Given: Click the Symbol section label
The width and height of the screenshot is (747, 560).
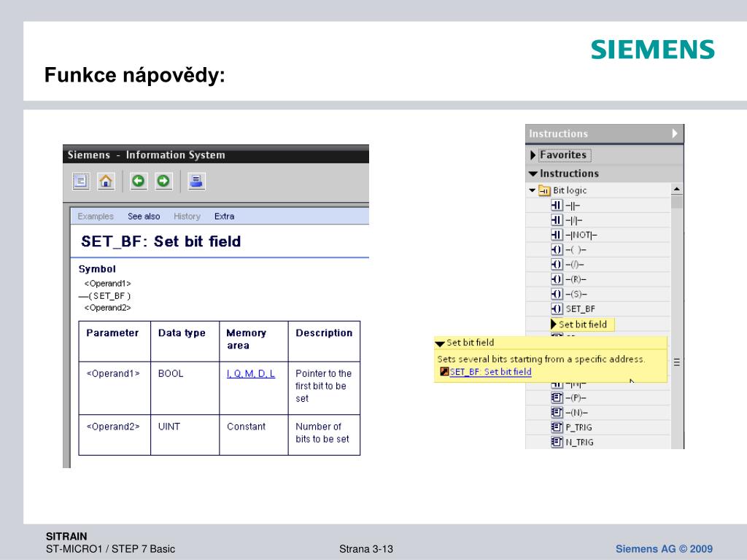Looking at the screenshot, I should (97, 269).
